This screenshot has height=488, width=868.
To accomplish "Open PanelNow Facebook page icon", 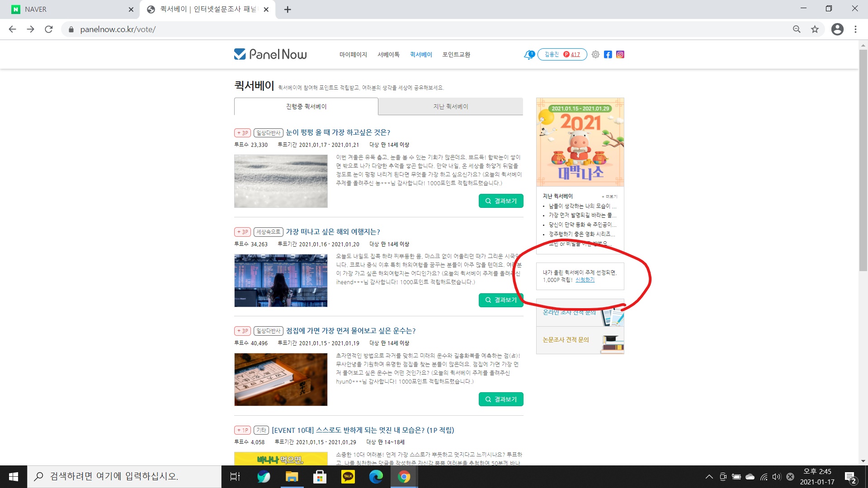I will 608,55.
